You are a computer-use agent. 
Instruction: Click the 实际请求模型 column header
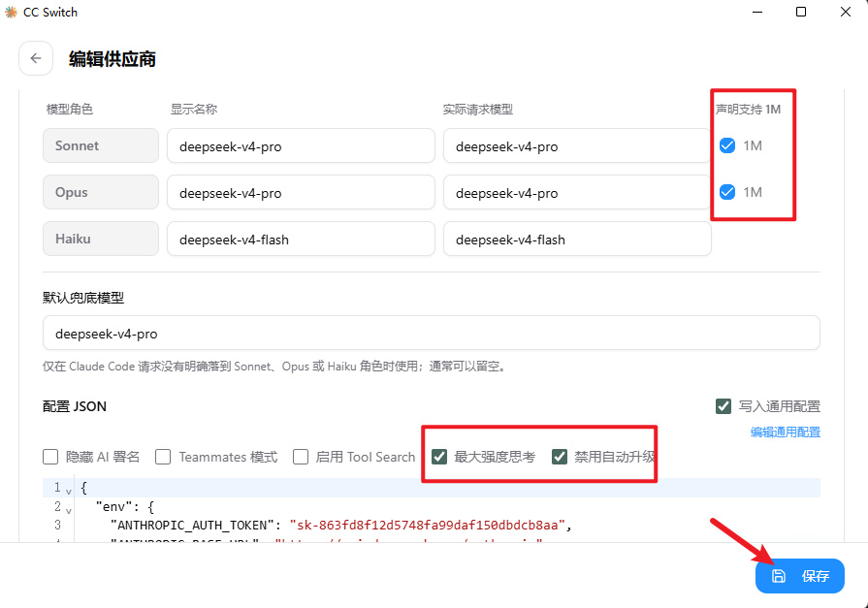point(478,109)
